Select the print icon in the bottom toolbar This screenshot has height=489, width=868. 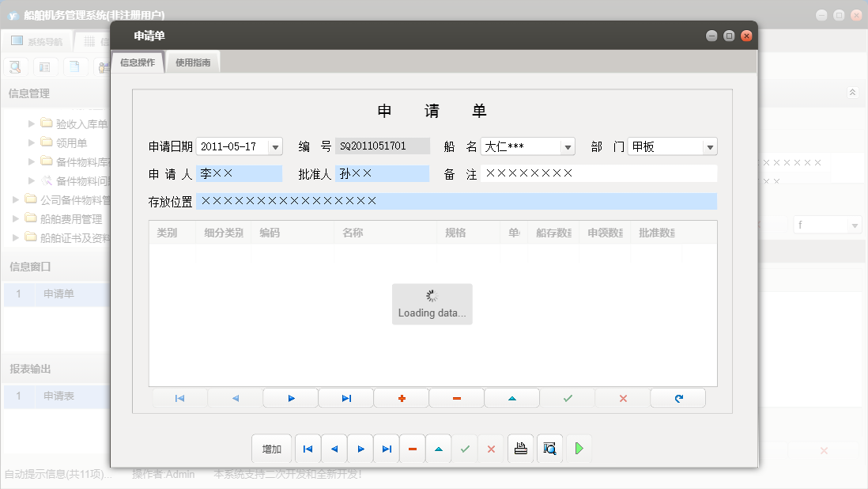520,449
